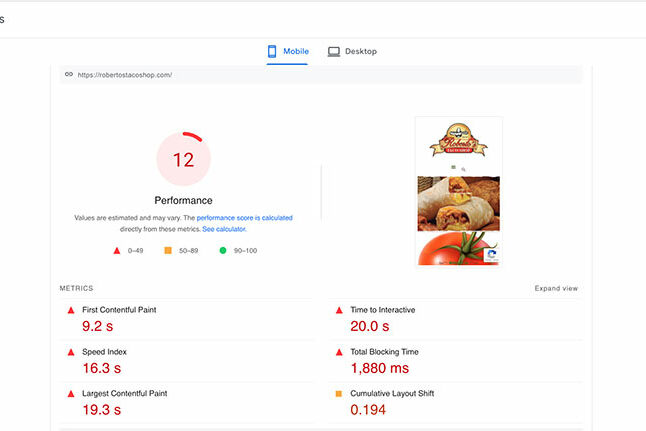
Task: Switch to the Mobile tab
Action: click(x=288, y=51)
